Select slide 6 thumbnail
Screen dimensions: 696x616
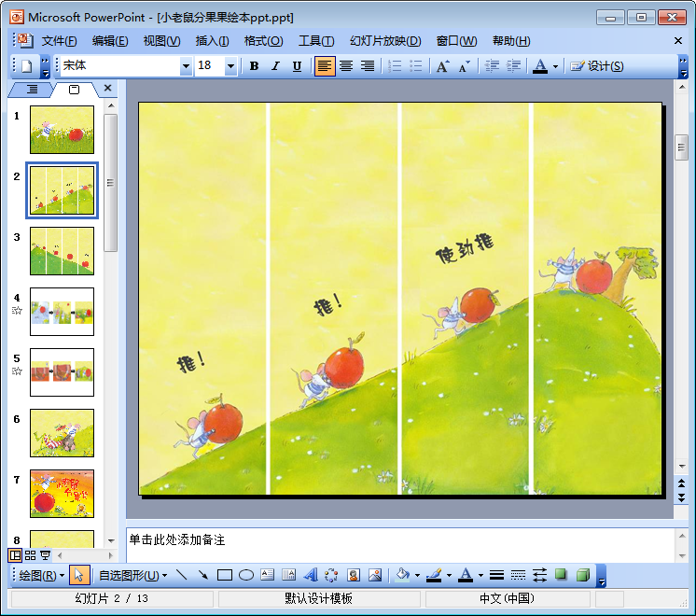(x=63, y=433)
